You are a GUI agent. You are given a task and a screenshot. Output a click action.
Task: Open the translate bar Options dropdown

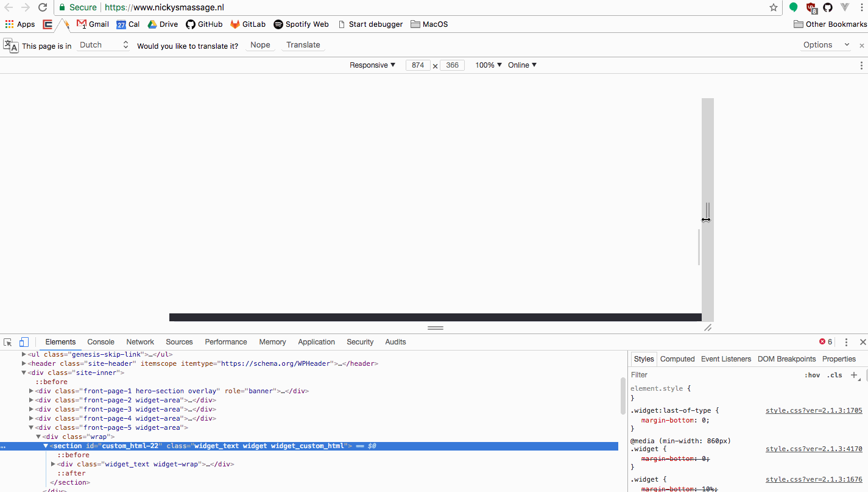[826, 45]
